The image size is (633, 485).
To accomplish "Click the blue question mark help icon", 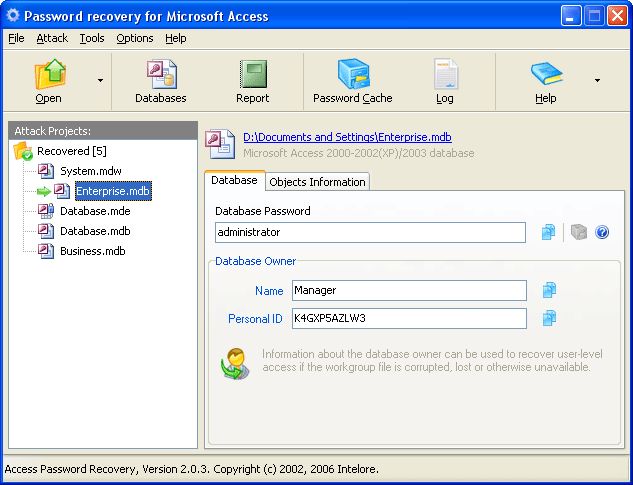I will coord(602,232).
